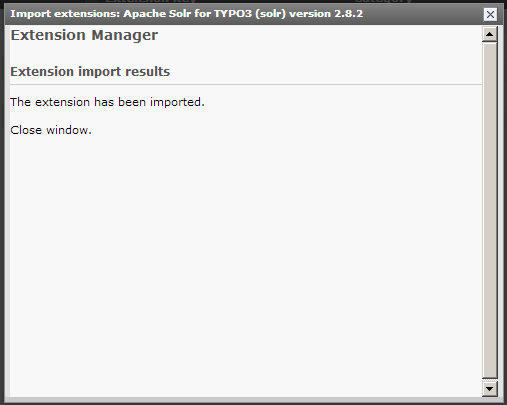Click the dimmed 'Extension Key' column header behind dialog
Viewport: 507px width, 405px height.
[151, 2]
